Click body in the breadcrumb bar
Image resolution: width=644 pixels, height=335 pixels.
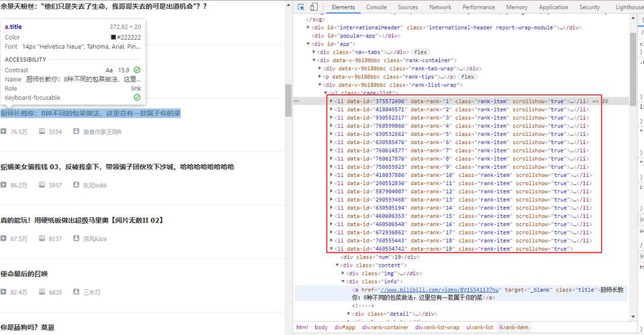coord(321,327)
